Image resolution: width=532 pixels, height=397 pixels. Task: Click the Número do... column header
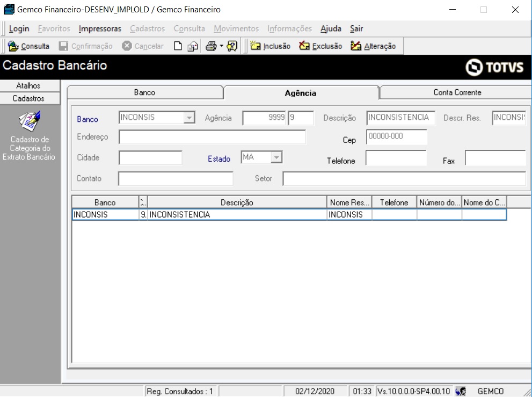point(439,203)
